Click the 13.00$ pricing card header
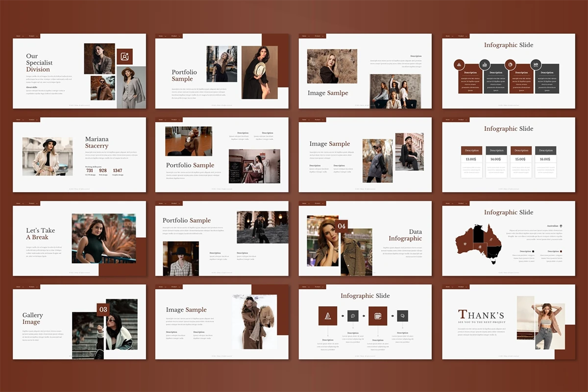588x392 pixels. (471, 150)
